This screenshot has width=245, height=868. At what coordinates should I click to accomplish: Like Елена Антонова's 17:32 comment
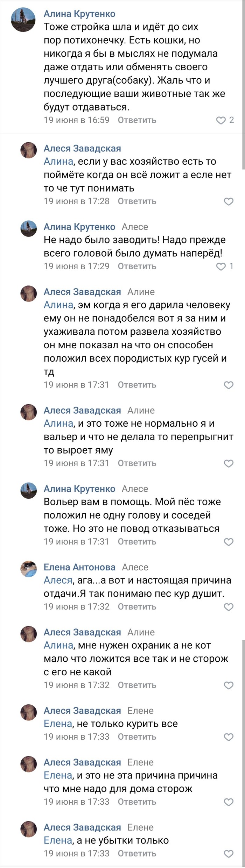click(228, 607)
